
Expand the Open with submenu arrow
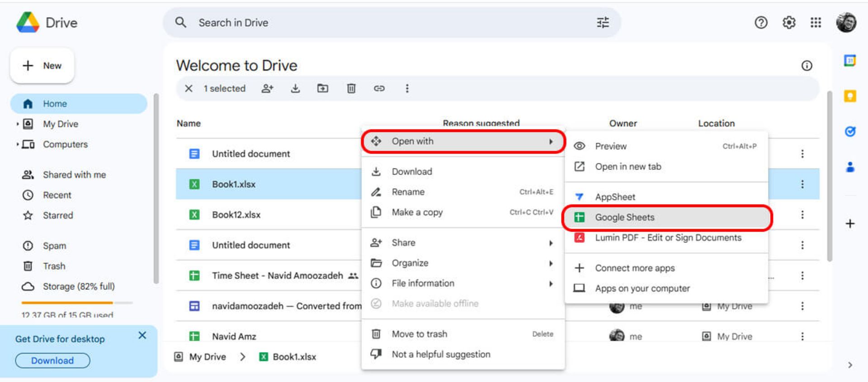(x=551, y=142)
